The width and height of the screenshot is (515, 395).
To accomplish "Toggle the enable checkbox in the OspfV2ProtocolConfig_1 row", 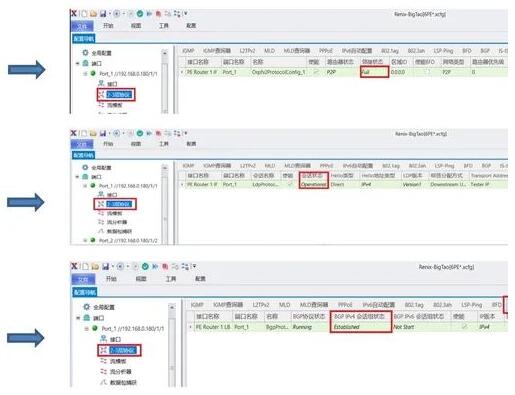I will coord(316,72).
